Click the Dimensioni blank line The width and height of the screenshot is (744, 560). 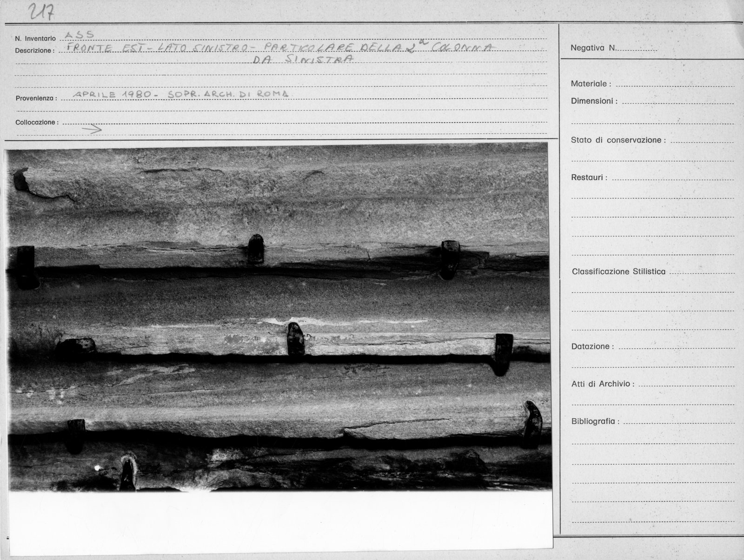(678, 101)
